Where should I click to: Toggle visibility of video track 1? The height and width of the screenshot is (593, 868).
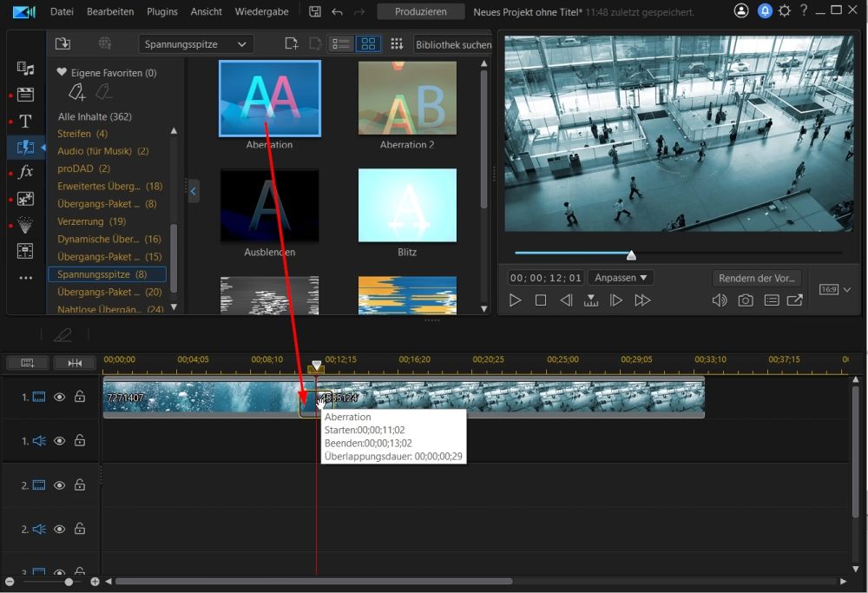point(59,397)
